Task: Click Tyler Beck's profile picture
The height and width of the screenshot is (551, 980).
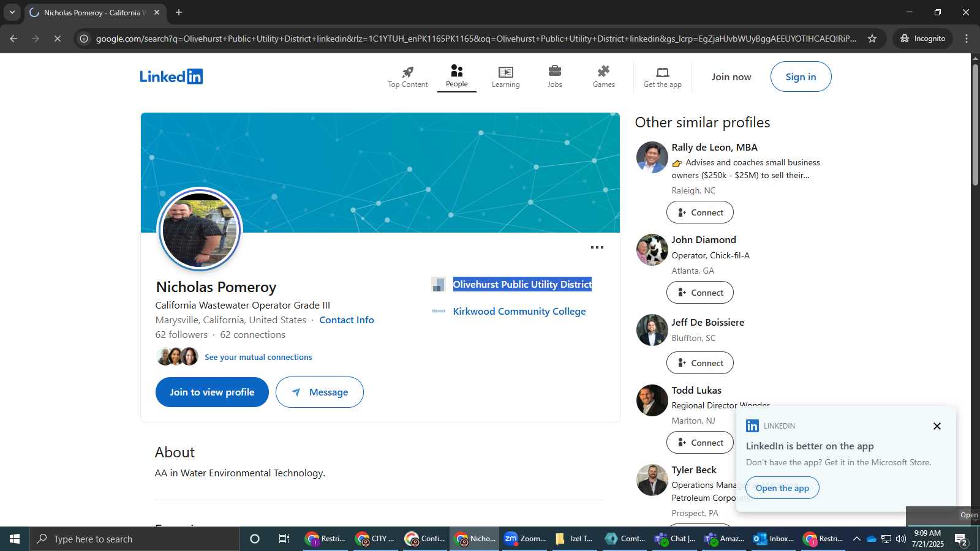Action: tap(652, 480)
